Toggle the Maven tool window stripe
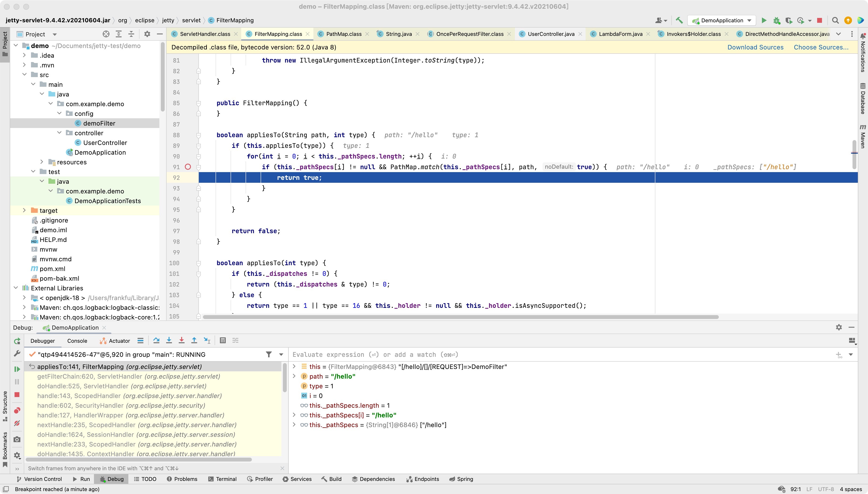Image resolution: width=868 pixels, height=494 pixels. (863, 136)
